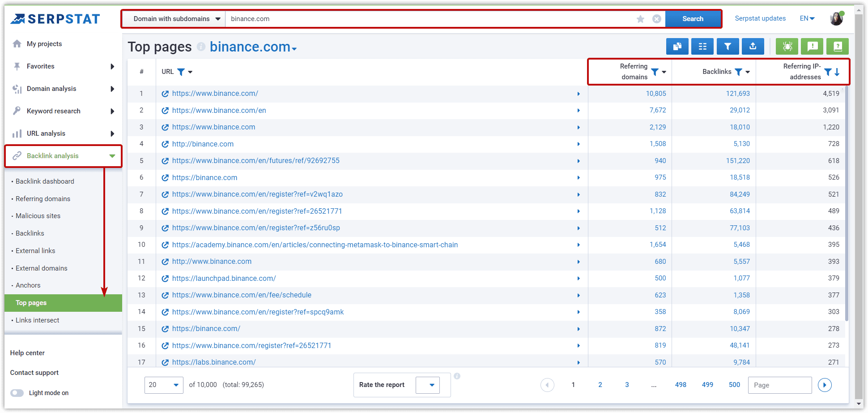This screenshot has width=868, height=413.
Task: Open external link icon for http://binance.com
Action: click(x=165, y=144)
